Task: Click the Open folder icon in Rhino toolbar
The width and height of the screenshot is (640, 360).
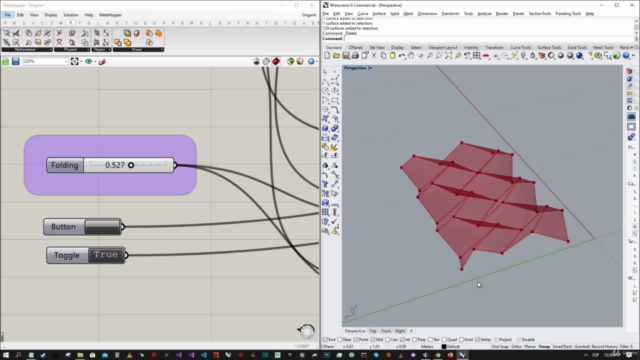Action: coord(336,56)
